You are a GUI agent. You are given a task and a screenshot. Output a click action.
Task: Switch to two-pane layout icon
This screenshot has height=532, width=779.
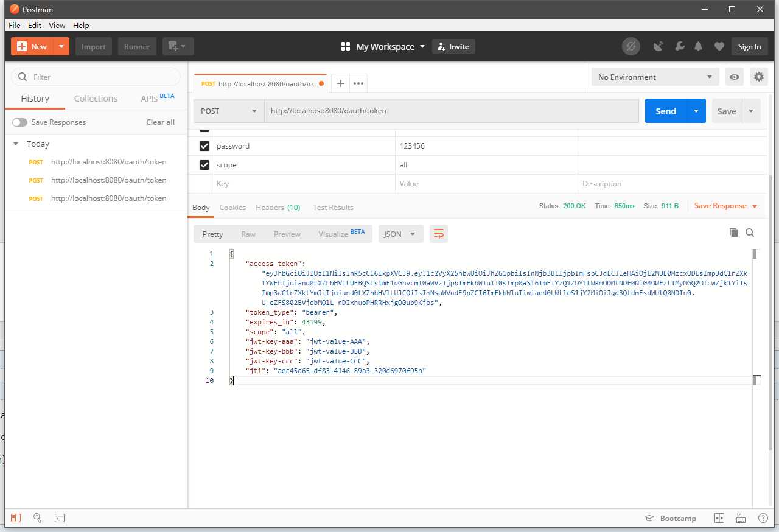click(x=719, y=518)
